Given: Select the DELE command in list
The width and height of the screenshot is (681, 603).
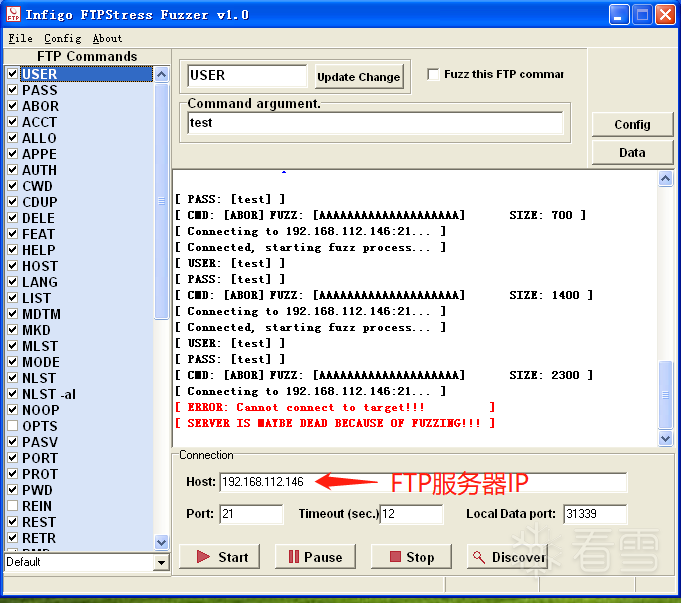Looking at the screenshot, I should (38, 218).
